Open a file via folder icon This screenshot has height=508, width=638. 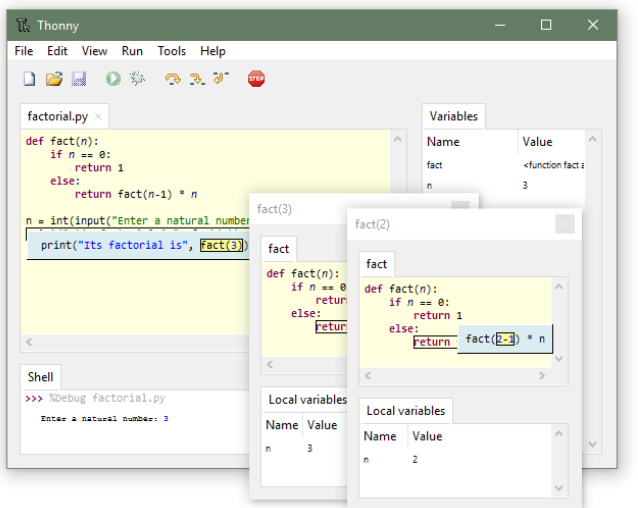click(54, 78)
